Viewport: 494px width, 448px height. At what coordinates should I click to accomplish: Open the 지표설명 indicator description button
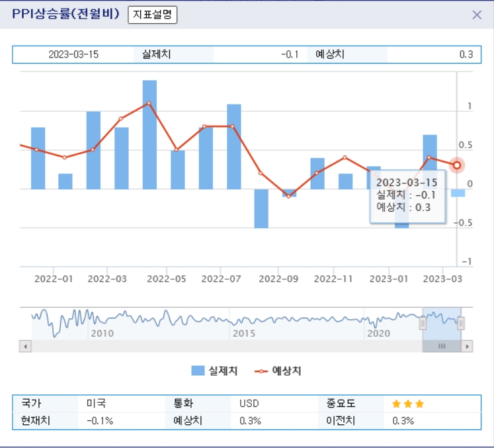tap(153, 15)
